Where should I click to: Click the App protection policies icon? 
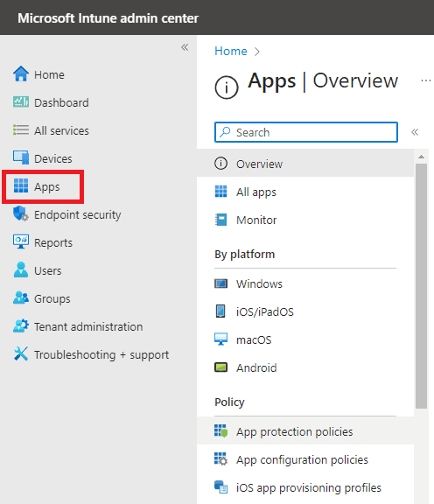point(220,431)
